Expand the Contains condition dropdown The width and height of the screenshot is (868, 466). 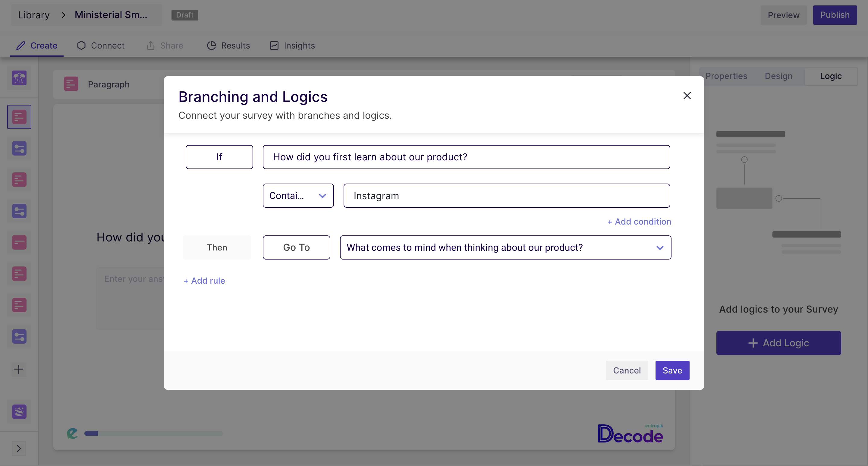[x=298, y=195]
